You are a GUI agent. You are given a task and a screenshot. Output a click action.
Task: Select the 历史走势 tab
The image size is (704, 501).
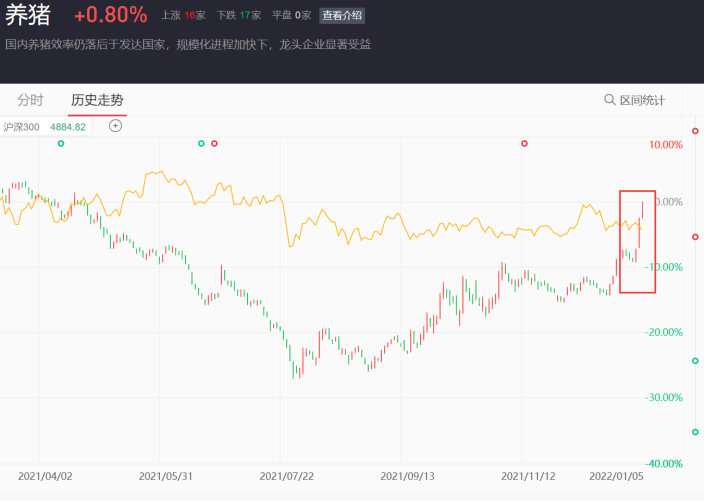tap(97, 100)
